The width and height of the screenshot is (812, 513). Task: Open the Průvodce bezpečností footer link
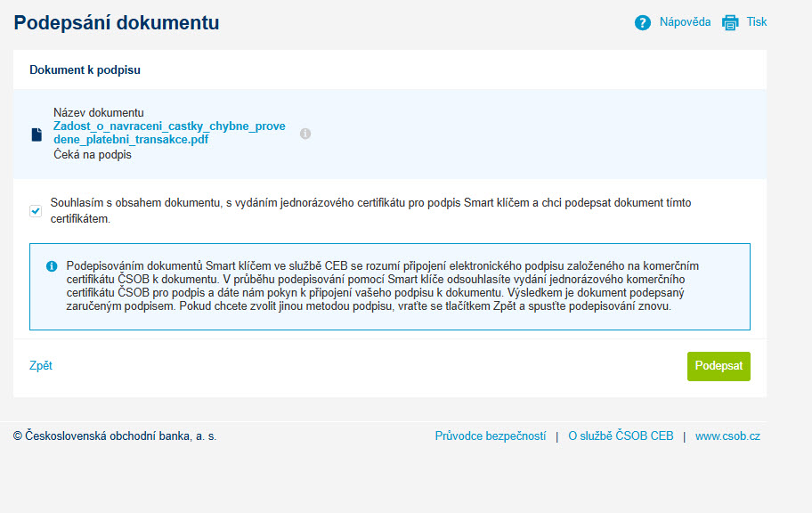[x=490, y=436]
